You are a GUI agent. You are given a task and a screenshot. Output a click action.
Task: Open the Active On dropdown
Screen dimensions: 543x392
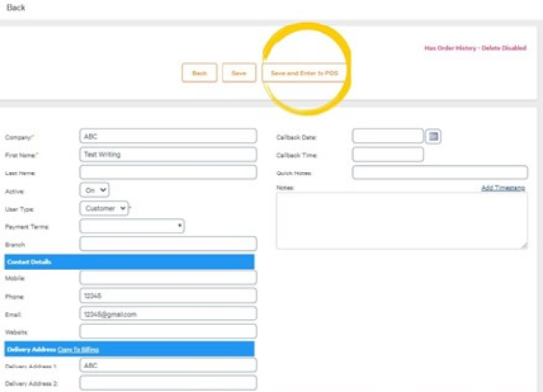click(94, 190)
